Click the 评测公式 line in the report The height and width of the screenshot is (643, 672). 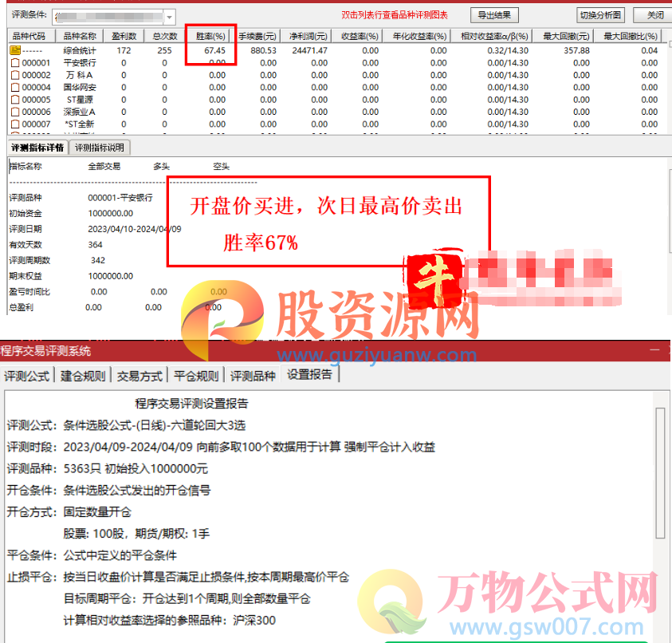tap(127, 425)
